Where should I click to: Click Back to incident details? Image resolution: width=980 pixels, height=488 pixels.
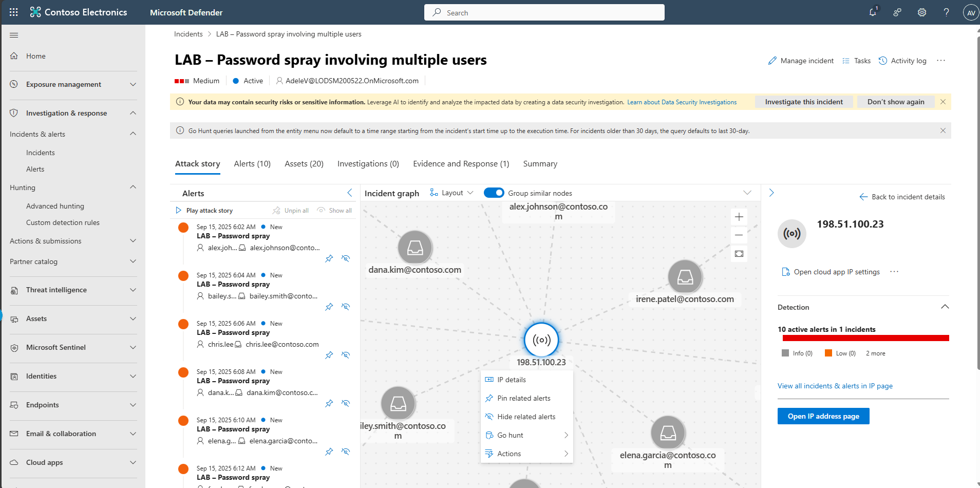[x=902, y=197]
